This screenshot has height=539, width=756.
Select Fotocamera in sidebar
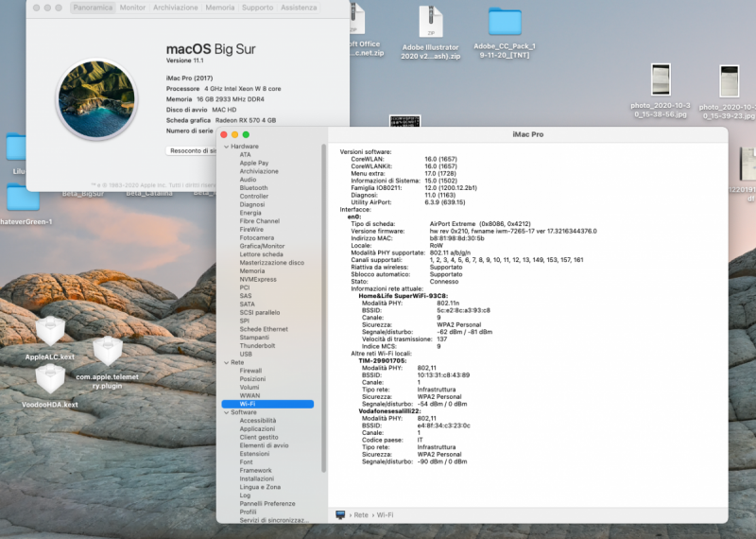(x=256, y=238)
